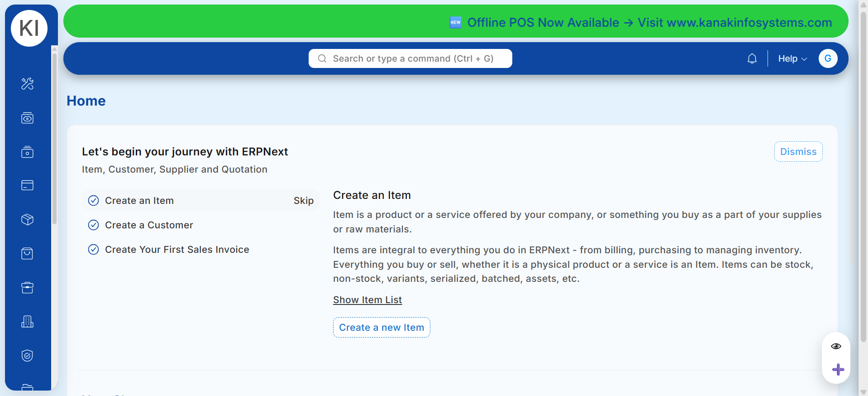The image size is (868, 396).
Task: Select the Create an Item step
Action: 200,200
